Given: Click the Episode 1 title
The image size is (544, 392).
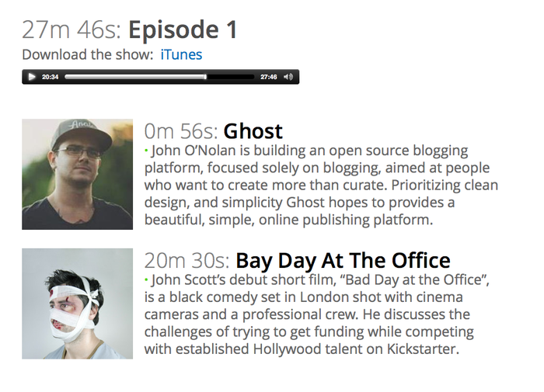Looking at the screenshot, I should [x=183, y=29].
